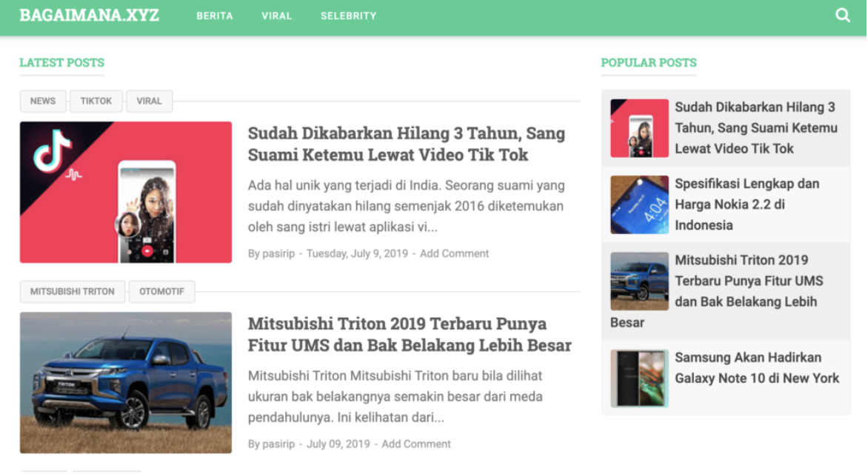
Task: Select the MITSUBISHI TRITON tag
Action: (72, 291)
